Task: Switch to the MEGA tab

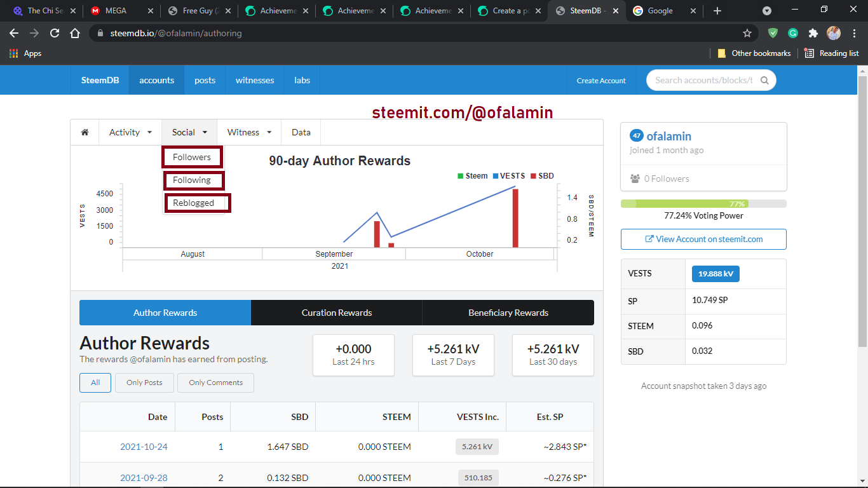Action: point(121,11)
